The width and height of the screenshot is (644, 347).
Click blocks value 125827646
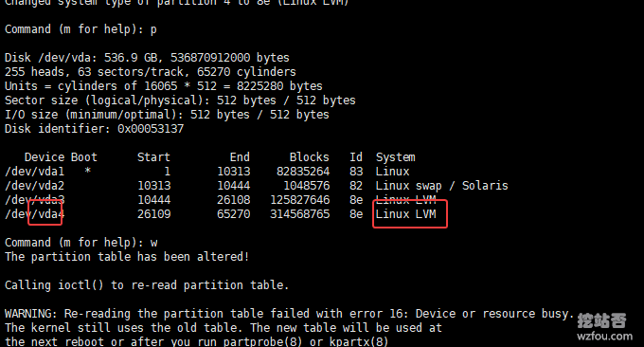[x=300, y=200]
